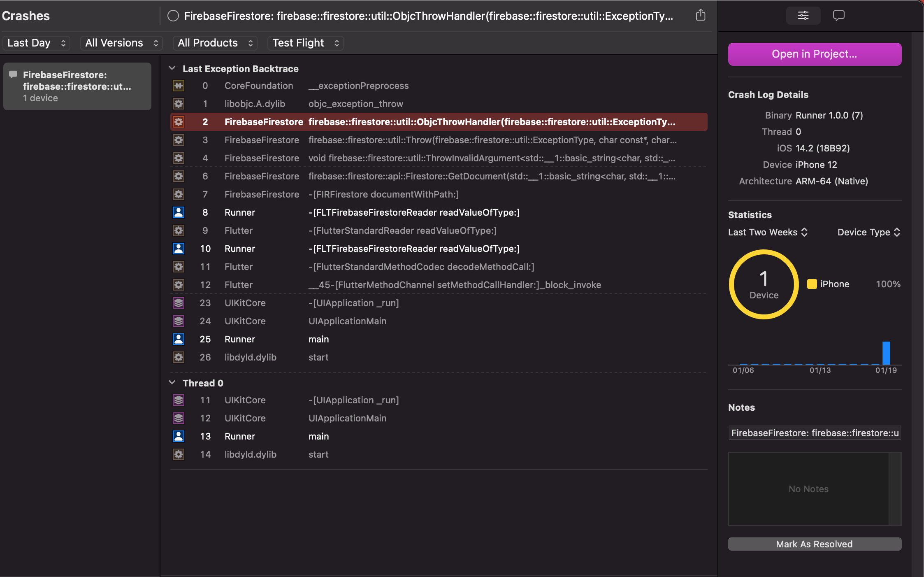The height and width of the screenshot is (577, 924).
Task: Collapse the Last Exception Backtrace section
Action: (172, 68)
